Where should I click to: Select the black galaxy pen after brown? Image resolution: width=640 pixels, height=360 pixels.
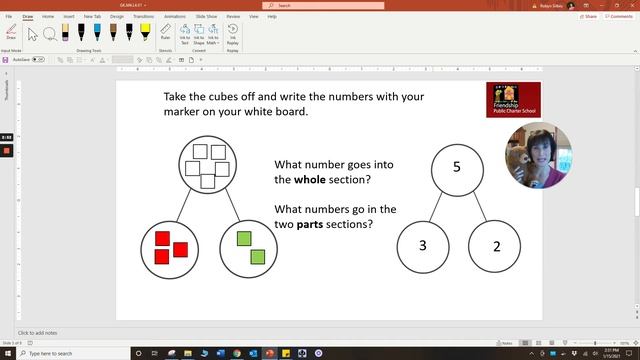(x=129, y=32)
